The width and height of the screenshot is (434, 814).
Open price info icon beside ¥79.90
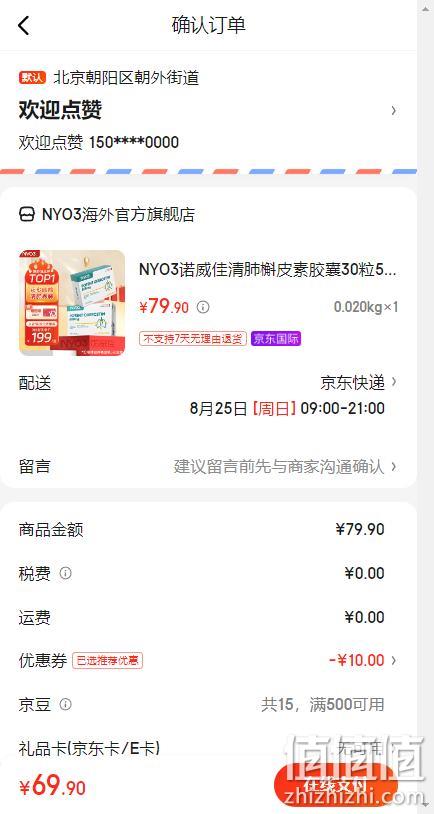(x=204, y=307)
